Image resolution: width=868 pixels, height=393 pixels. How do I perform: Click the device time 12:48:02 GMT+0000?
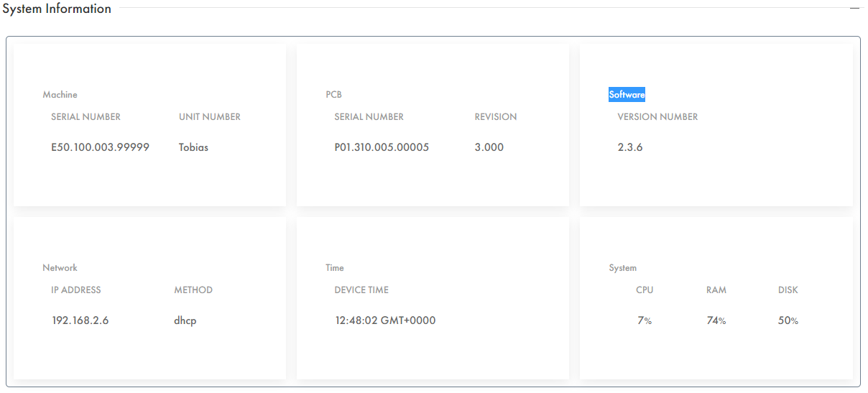coord(385,320)
